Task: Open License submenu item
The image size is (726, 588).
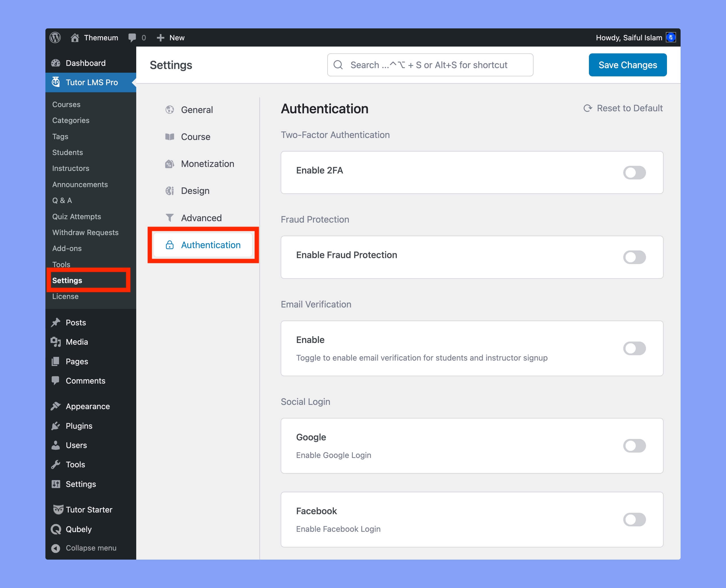Action: point(65,296)
